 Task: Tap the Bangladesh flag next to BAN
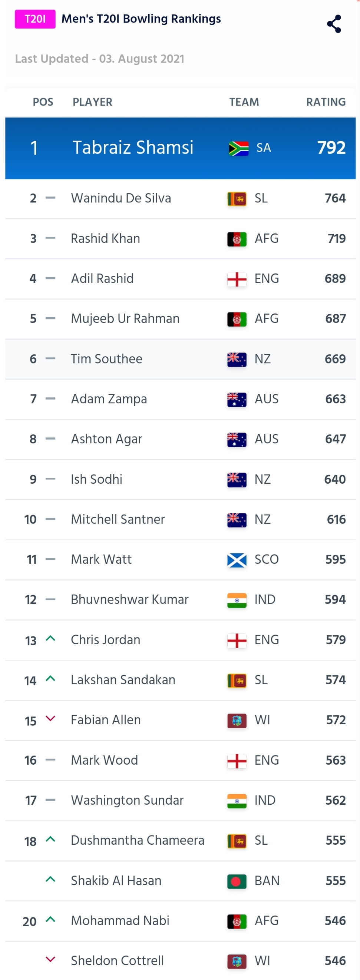tap(237, 881)
